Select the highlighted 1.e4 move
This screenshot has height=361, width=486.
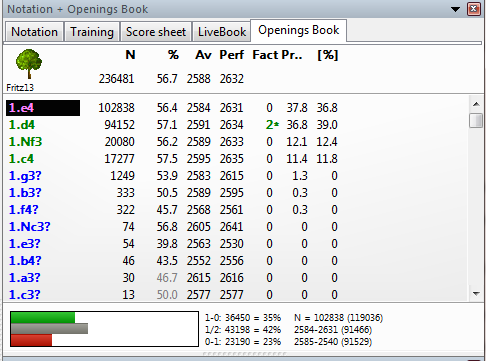[x=43, y=108]
